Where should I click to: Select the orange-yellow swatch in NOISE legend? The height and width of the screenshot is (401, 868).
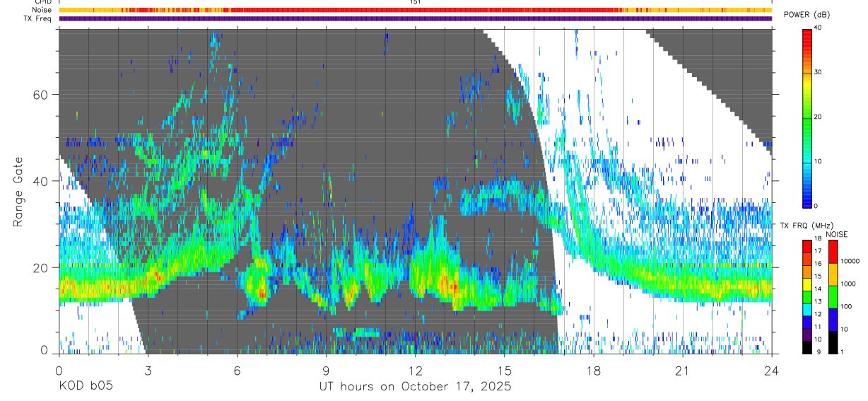tap(833, 274)
